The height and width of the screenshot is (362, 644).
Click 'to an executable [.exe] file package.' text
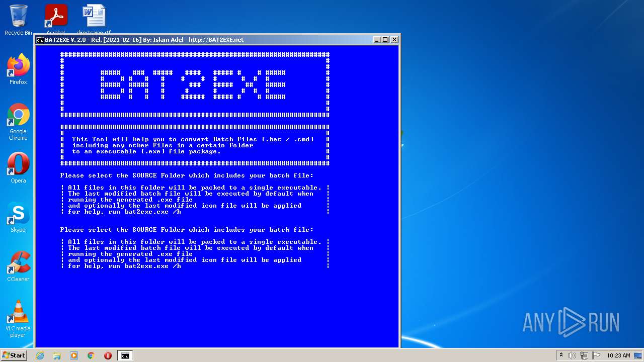click(x=146, y=151)
